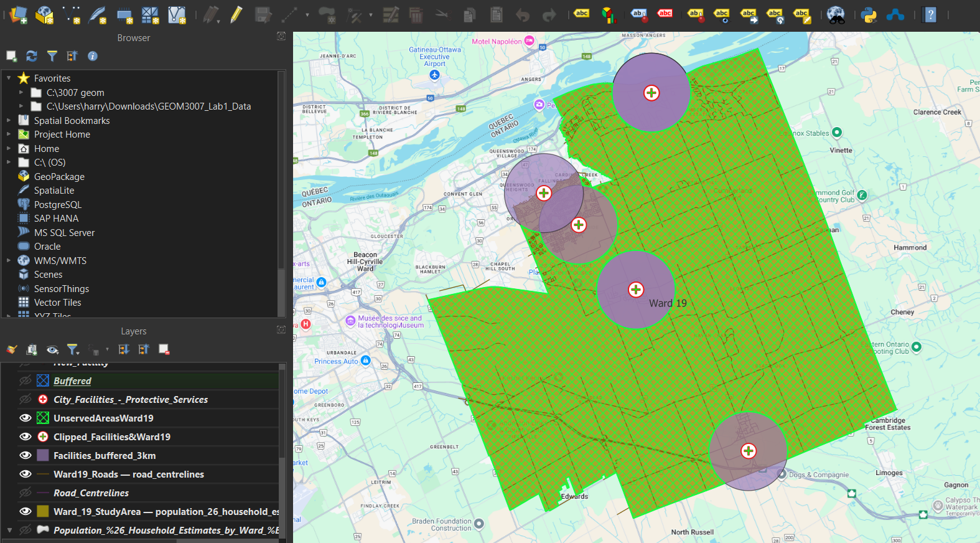Open the Diagram Options chart icon
The height and width of the screenshot is (543, 980).
608,14
